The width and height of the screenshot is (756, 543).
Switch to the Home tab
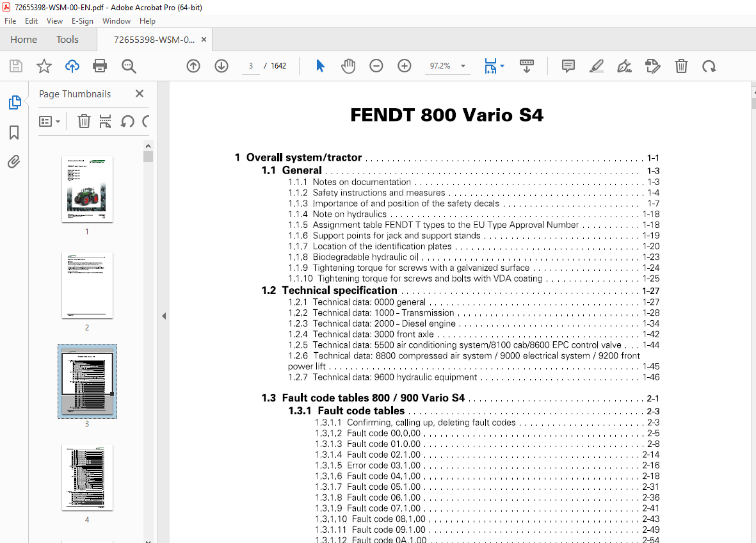pyautogui.click(x=24, y=40)
